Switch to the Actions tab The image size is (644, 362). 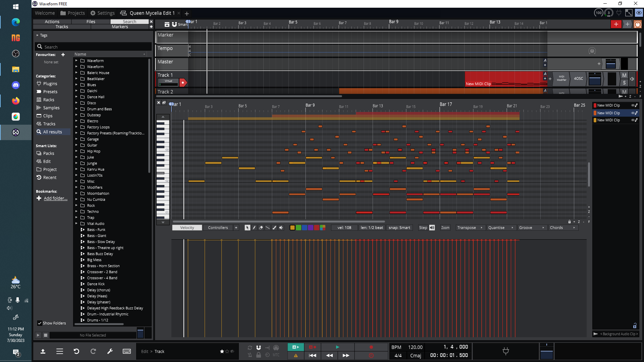[52, 22]
